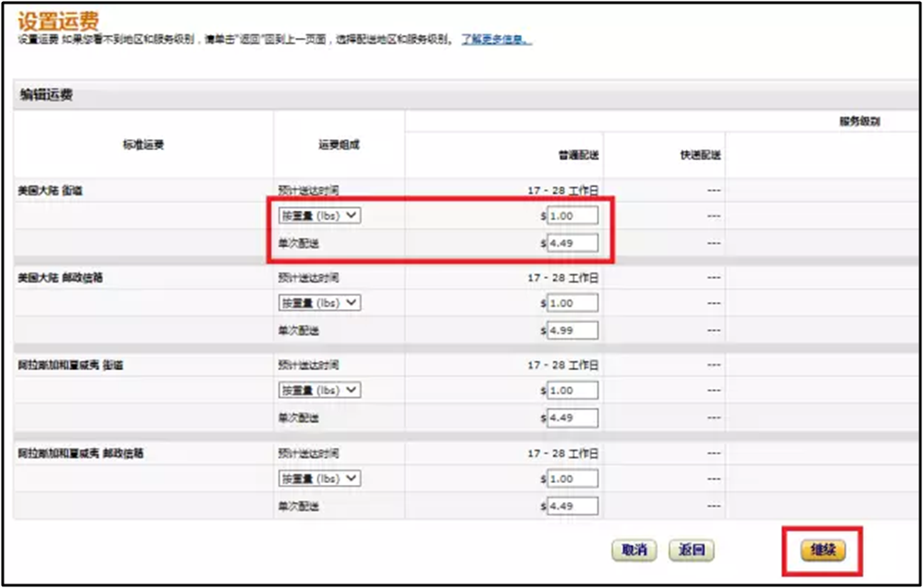Expand the 按重量 (lbs) dropdown for 阿拉斯加和夏威夷 街道
This screenshot has height=588, width=923.
click(x=319, y=390)
